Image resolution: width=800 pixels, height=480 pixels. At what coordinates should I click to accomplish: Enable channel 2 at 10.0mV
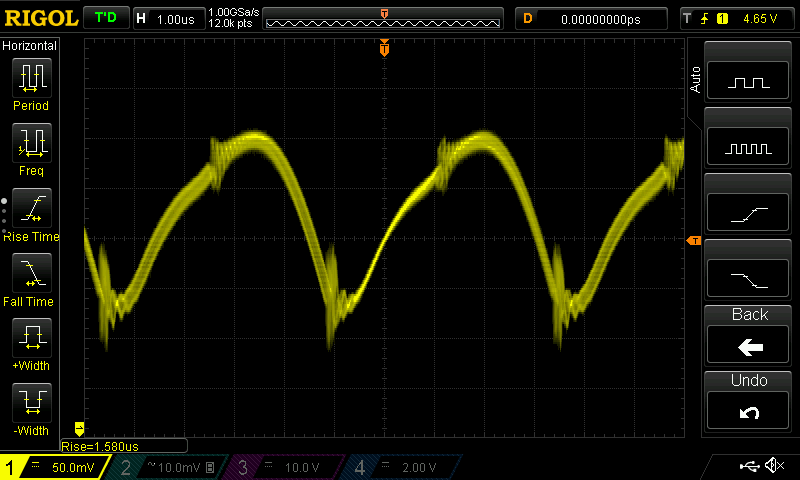coord(168,467)
